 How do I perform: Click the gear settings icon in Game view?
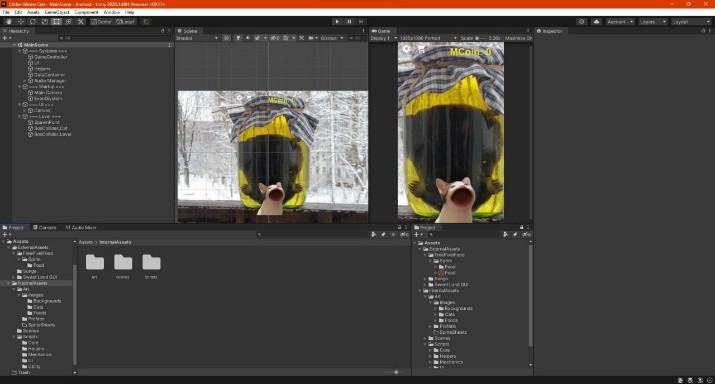click(407, 48)
